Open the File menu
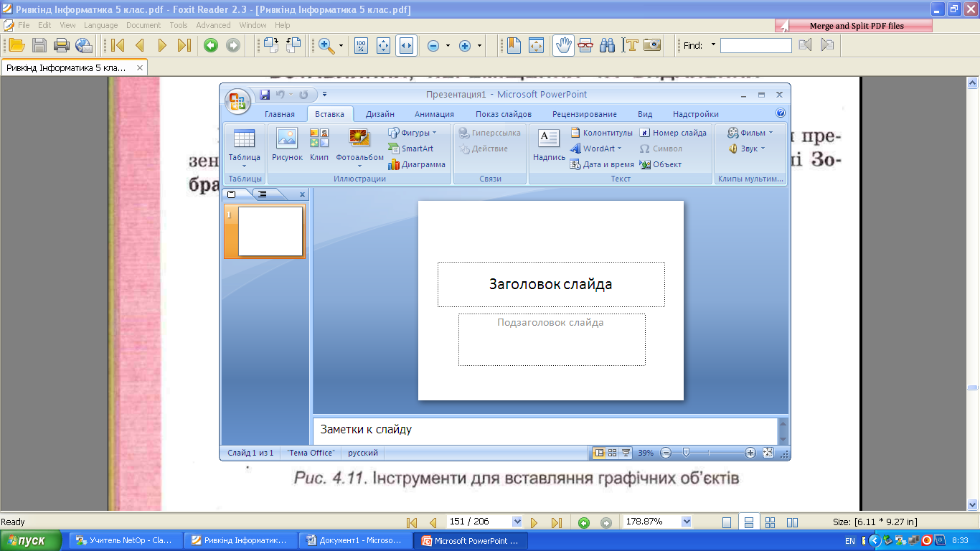The image size is (980, 551). (24, 25)
